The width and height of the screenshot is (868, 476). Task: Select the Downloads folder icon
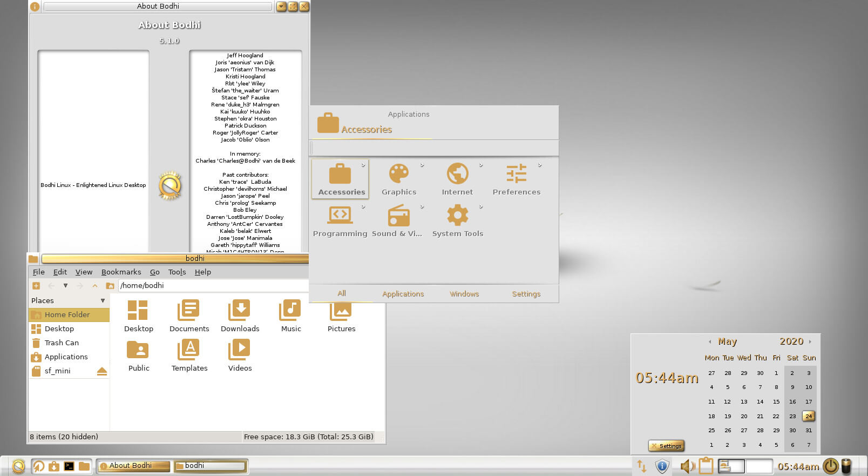(240, 316)
